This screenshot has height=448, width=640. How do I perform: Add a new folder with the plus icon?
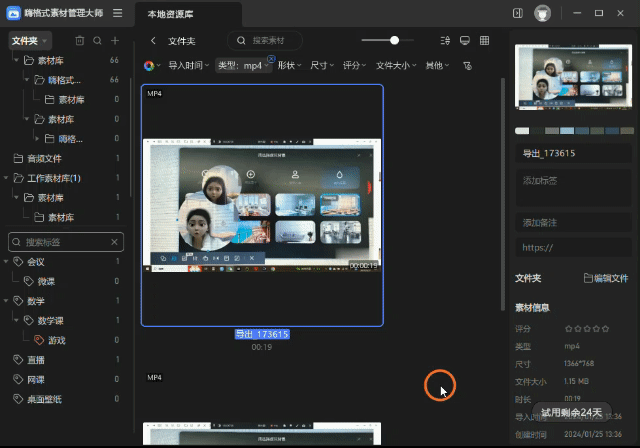pyautogui.click(x=115, y=40)
